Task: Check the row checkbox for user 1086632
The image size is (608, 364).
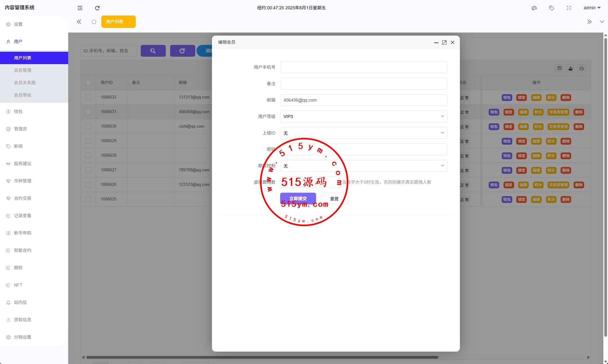Action: [88, 97]
